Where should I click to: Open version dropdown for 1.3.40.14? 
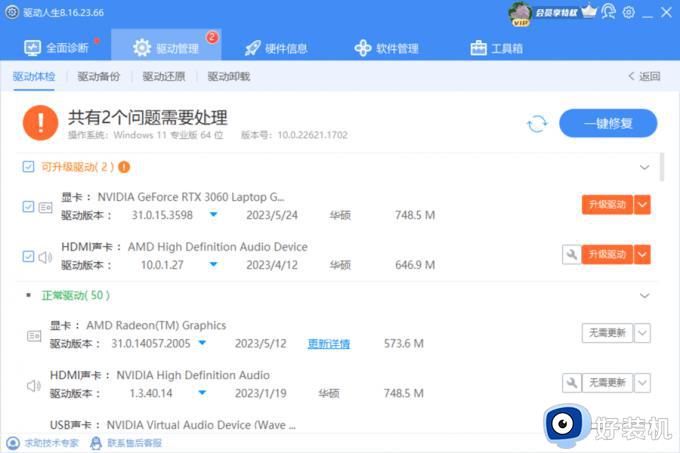202,393
